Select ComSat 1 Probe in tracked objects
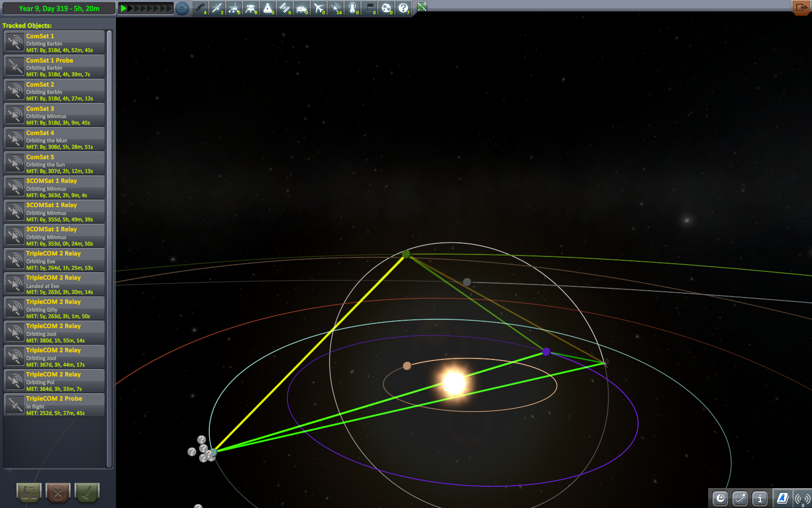Image resolution: width=812 pixels, height=508 pixels. click(x=54, y=67)
